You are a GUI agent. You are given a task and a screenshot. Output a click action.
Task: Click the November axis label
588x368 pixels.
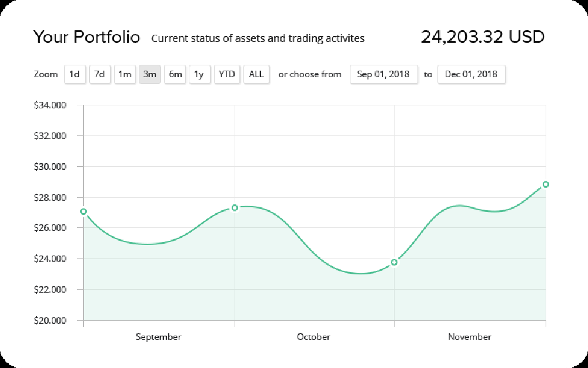point(469,337)
